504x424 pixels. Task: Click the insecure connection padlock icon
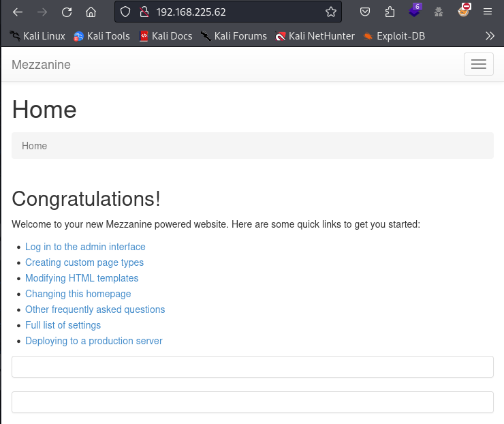point(143,12)
